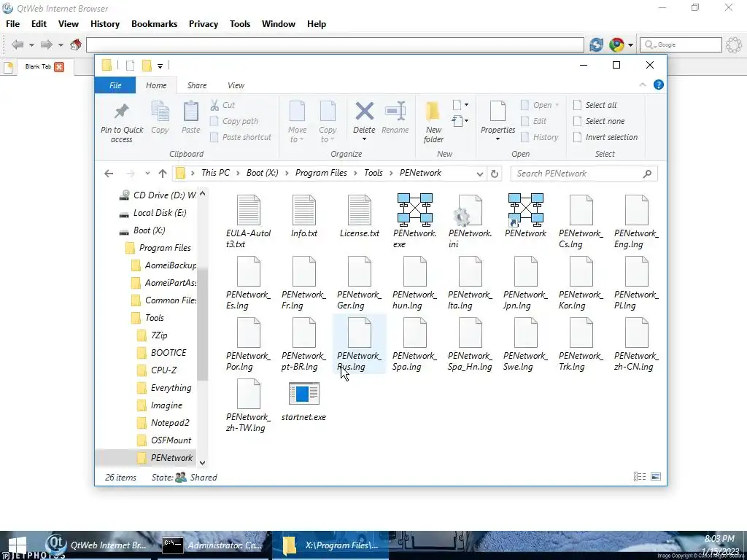The height and width of the screenshot is (560, 747).
Task: Click the Windows Start button
Action: pyautogui.click(x=18, y=545)
